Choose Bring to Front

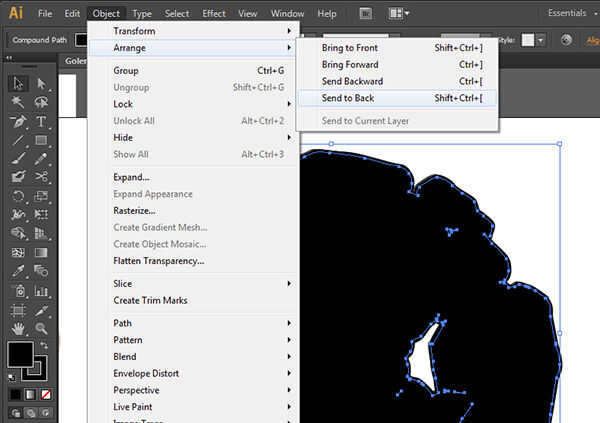(397, 48)
